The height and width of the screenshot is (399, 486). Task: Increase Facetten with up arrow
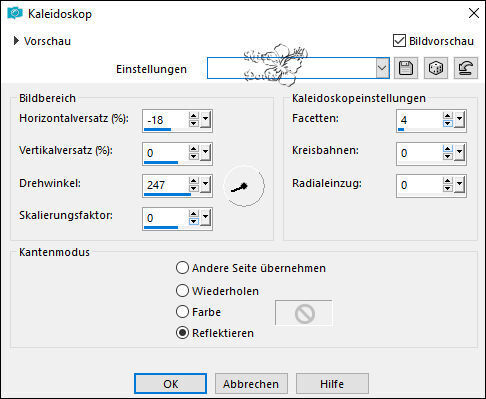tap(448, 116)
